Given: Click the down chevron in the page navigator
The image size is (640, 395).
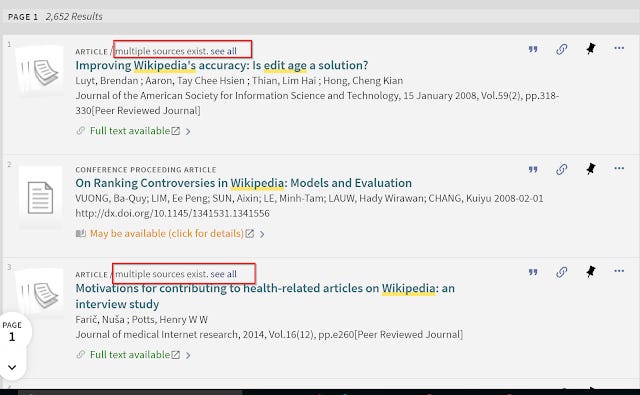Looking at the screenshot, I should tap(12, 367).
